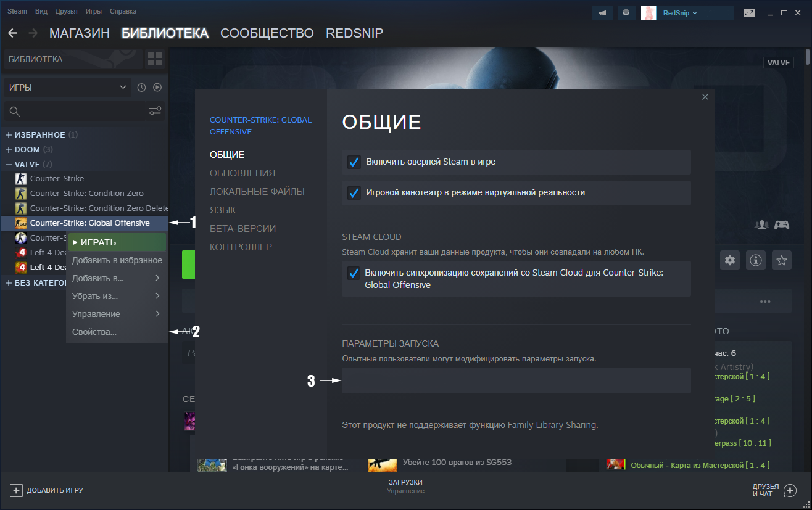812x510 pixels.
Task: Go to СООБЩЕСТВО
Action: 267,33
